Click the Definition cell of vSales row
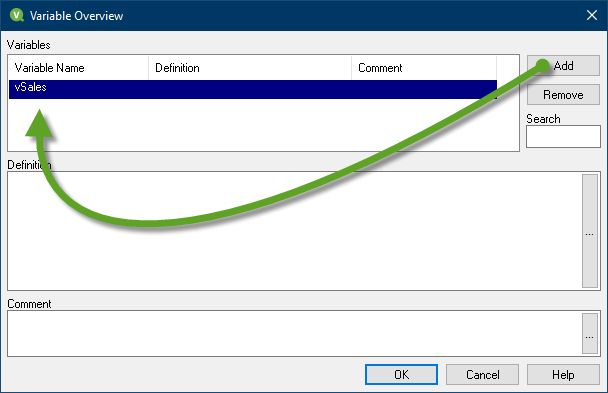The width and height of the screenshot is (608, 393). pos(250,89)
